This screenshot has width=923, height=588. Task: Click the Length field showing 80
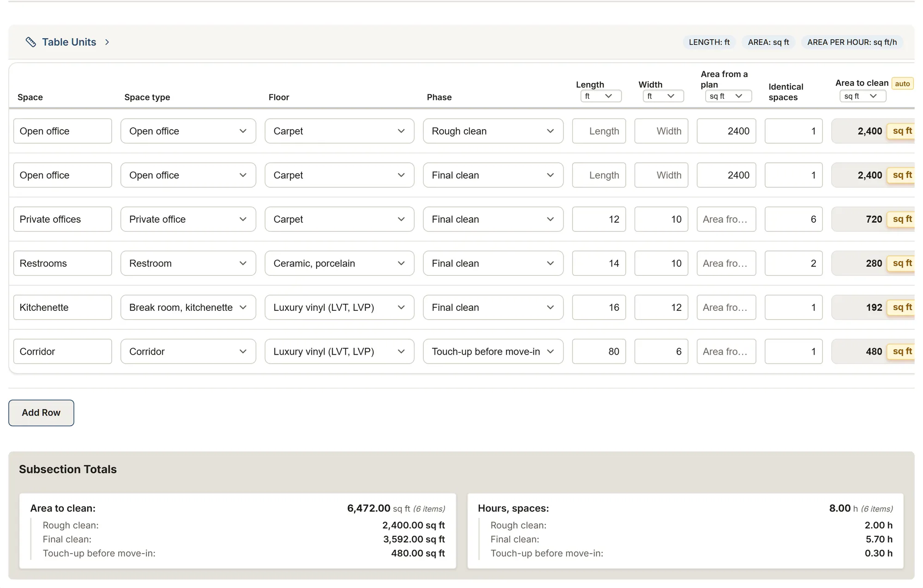pos(599,351)
